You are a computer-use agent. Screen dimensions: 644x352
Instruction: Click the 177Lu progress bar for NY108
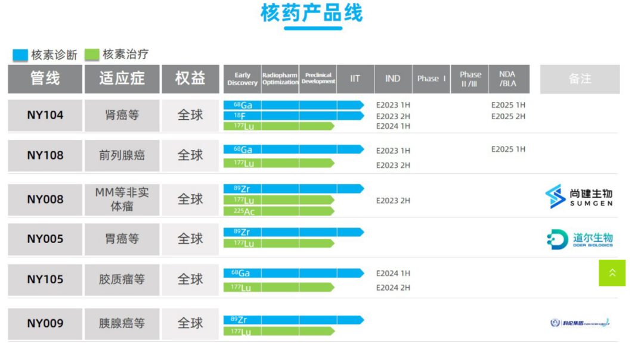tap(279, 163)
